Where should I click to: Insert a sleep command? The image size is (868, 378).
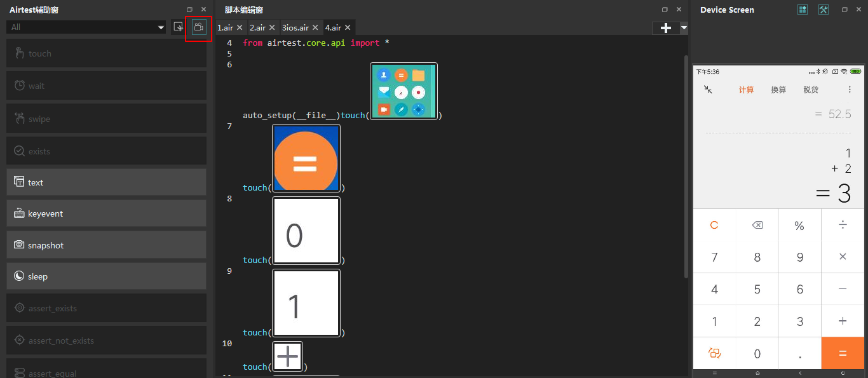106,276
